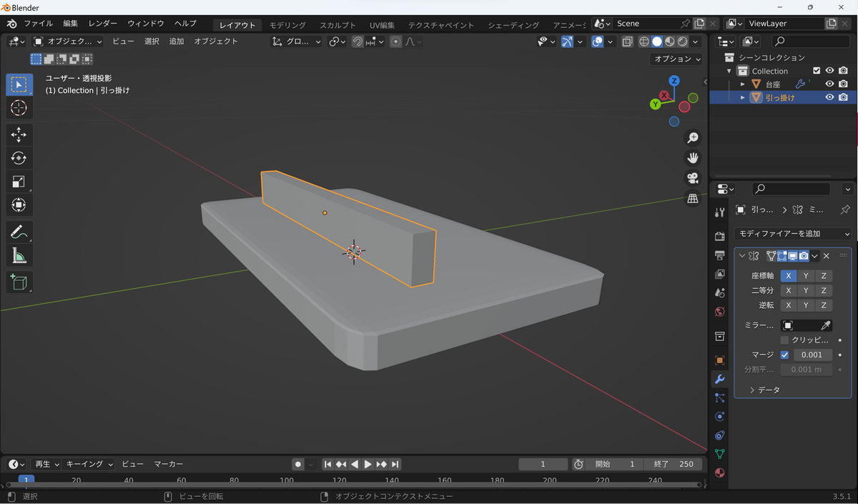Open the Output properties tab
The height and width of the screenshot is (504, 858).
point(719,255)
